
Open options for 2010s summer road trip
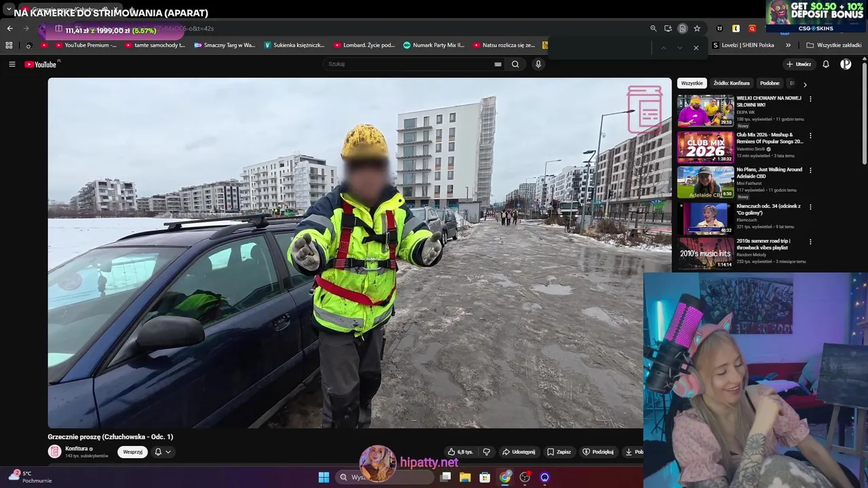pyautogui.click(x=810, y=241)
